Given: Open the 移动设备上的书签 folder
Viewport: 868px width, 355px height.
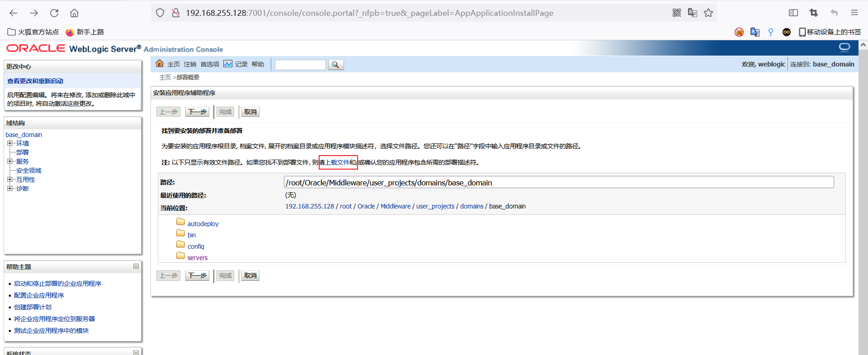Looking at the screenshot, I should tap(830, 32).
